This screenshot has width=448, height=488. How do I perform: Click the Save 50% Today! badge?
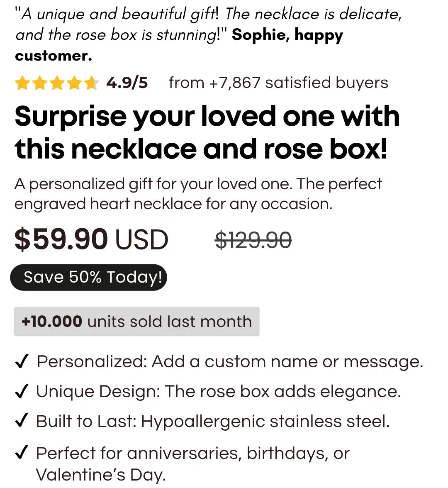(x=88, y=277)
